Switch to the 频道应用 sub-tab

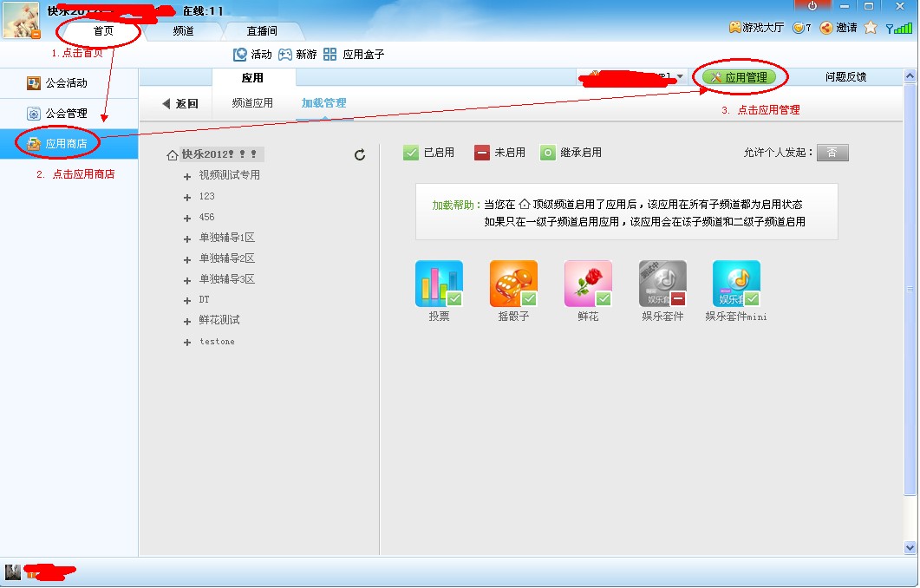252,103
